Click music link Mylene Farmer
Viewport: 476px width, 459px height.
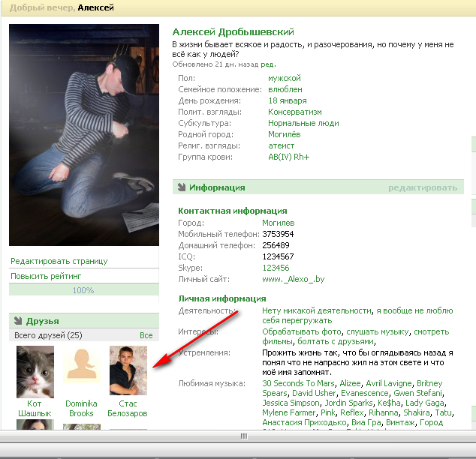tap(289, 412)
